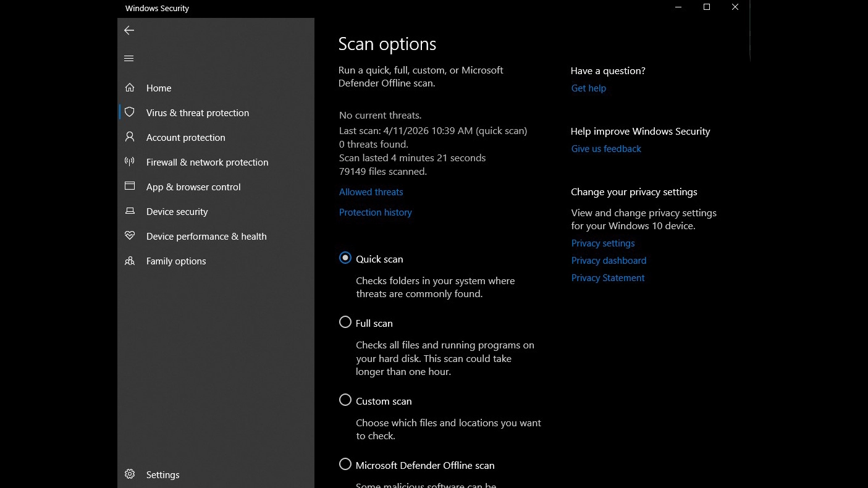Viewport: 868px width, 488px height.
Task: Open the Privacy dashboard link
Action: [609, 261]
